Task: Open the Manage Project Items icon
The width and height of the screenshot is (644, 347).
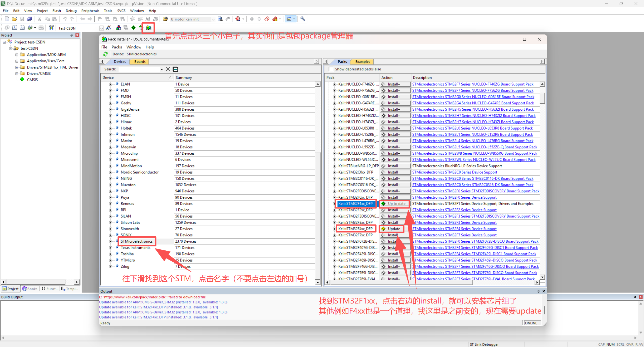Action: 118,28
